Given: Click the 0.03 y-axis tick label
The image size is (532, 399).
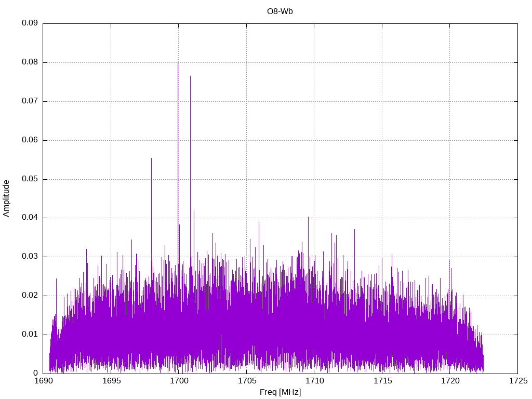Looking at the screenshot, I should coord(29,257).
